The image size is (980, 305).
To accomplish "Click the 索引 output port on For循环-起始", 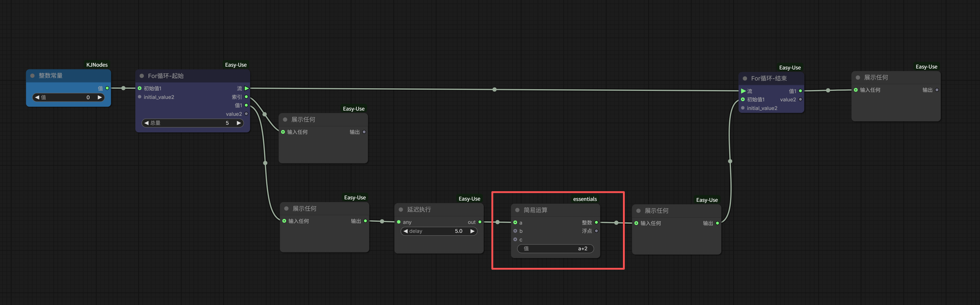I will [246, 97].
